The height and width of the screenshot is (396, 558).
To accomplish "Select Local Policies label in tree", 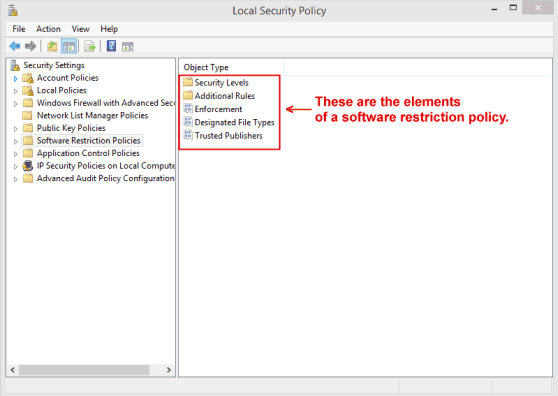I will coord(62,90).
